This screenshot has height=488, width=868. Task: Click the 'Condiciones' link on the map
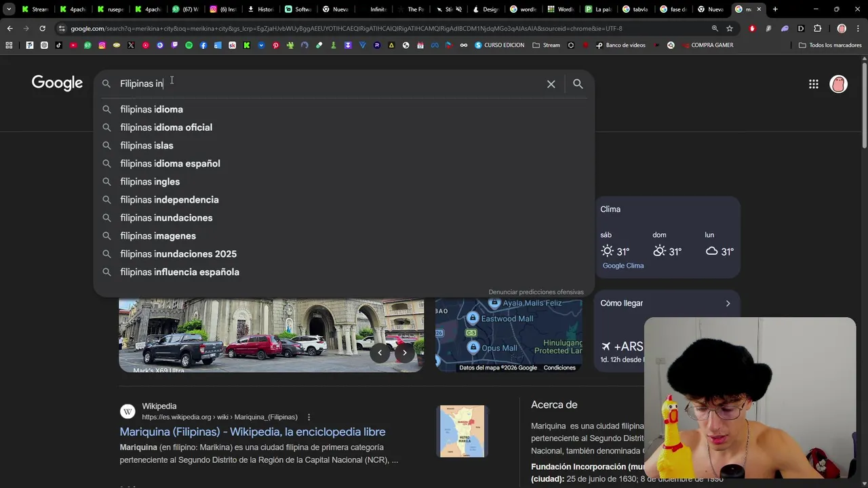pyautogui.click(x=559, y=368)
